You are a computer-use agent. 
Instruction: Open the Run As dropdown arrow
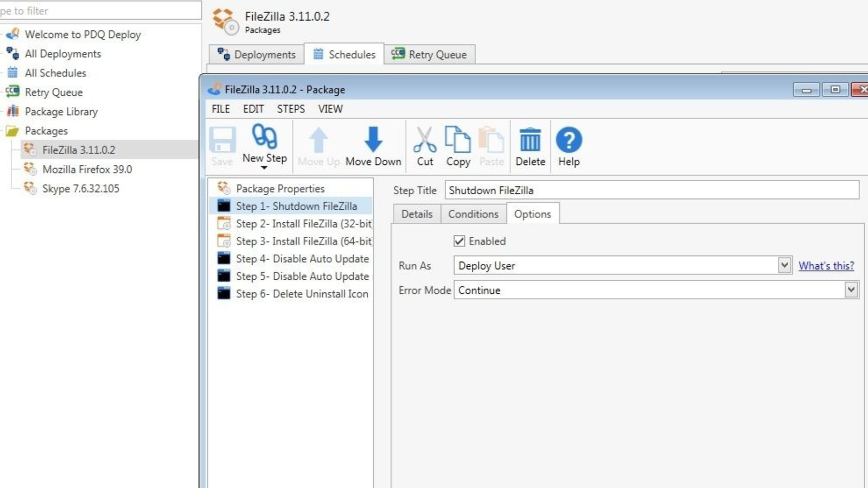point(784,265)
